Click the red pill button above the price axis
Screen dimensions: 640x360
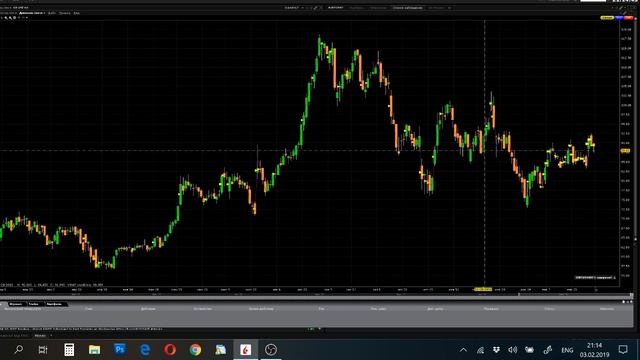628,18
